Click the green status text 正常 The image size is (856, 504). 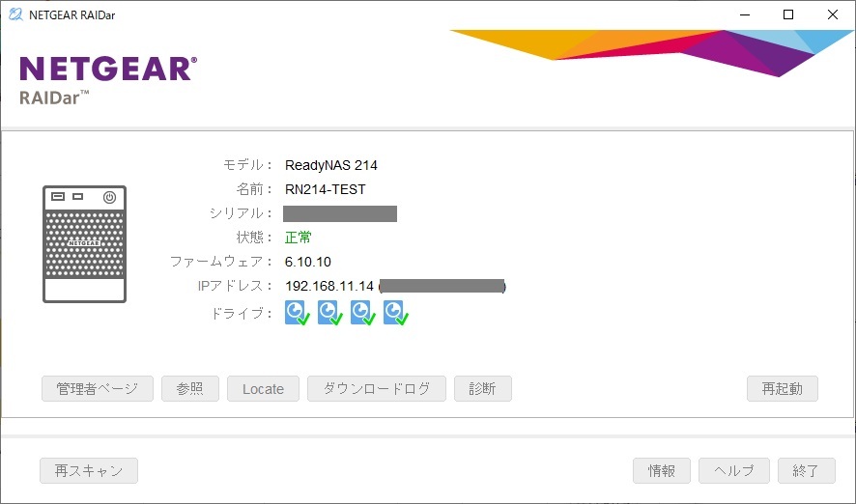pyautogui.click(x=299, y=238)
